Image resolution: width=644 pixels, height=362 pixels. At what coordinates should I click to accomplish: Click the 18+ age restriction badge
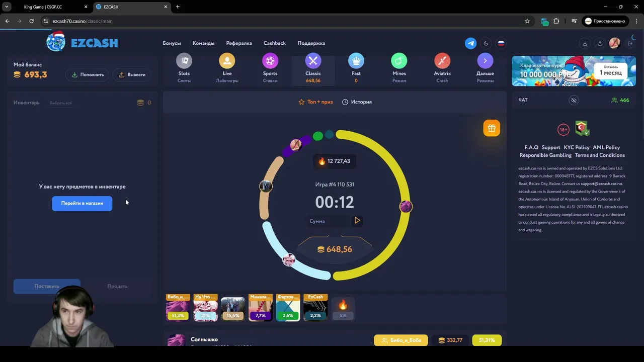tap(563, 130)
